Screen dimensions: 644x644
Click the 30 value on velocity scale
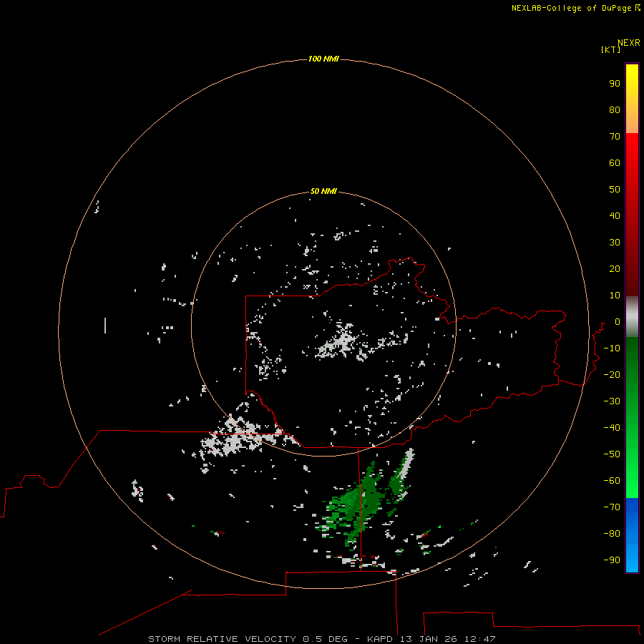tap(615, 243)
